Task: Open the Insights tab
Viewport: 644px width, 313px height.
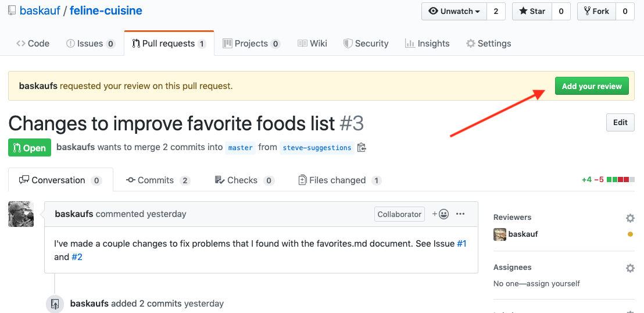Action: (x=427, y=44)
